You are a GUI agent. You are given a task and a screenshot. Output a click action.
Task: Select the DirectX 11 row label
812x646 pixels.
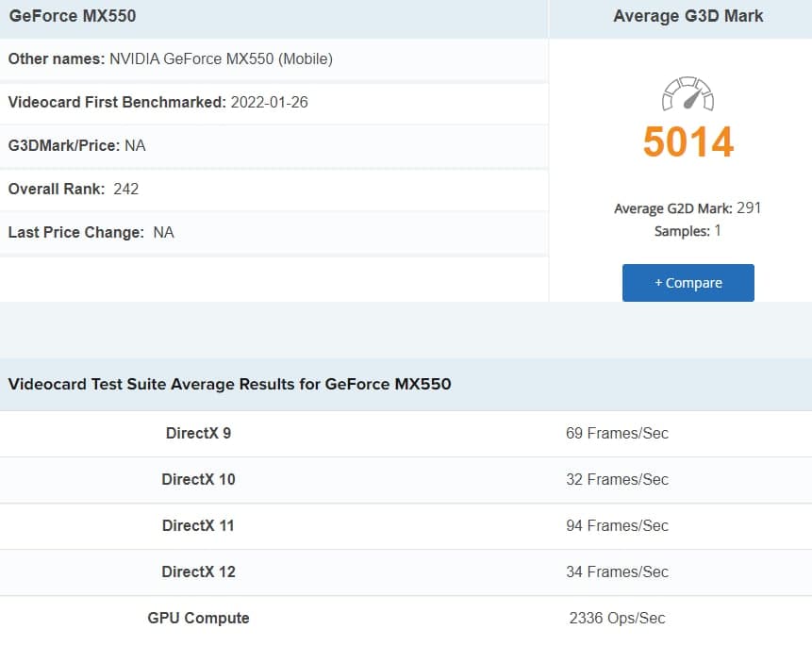[x=198, y=525]
